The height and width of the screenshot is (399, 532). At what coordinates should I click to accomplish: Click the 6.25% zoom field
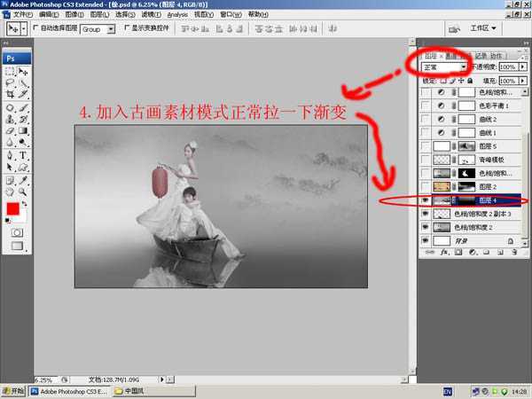click(x=47, y=379)
